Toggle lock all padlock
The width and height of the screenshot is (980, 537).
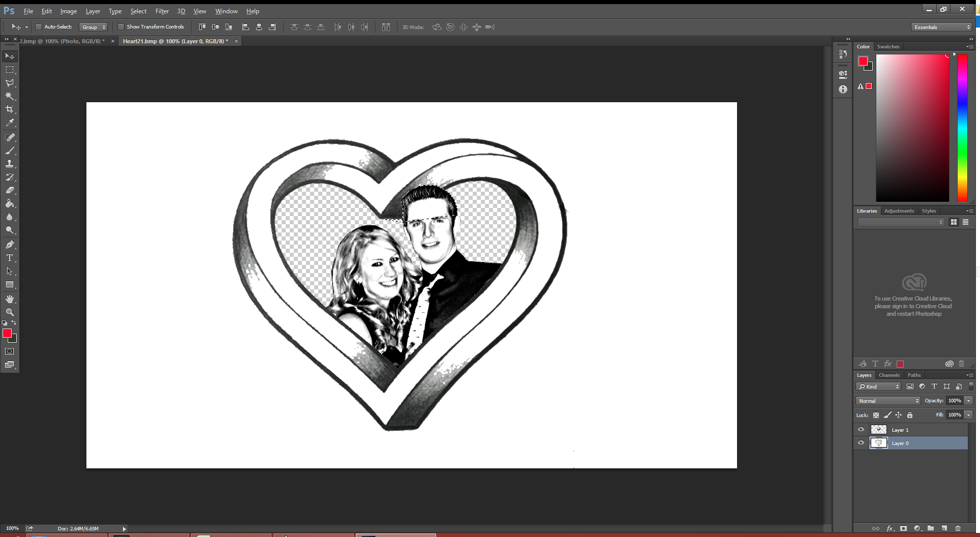pyautogui.click(x=910, y=415)
